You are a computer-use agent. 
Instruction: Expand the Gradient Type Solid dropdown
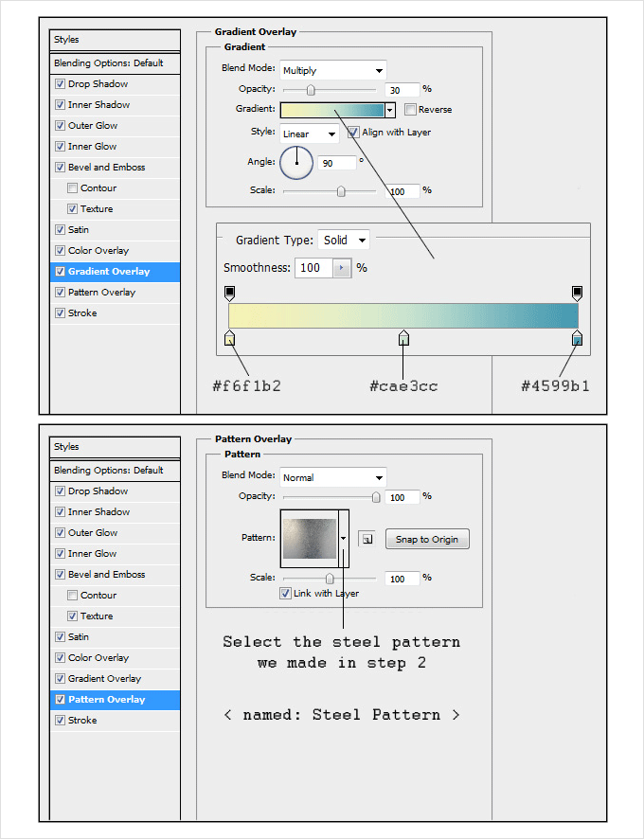coord(343,241)
